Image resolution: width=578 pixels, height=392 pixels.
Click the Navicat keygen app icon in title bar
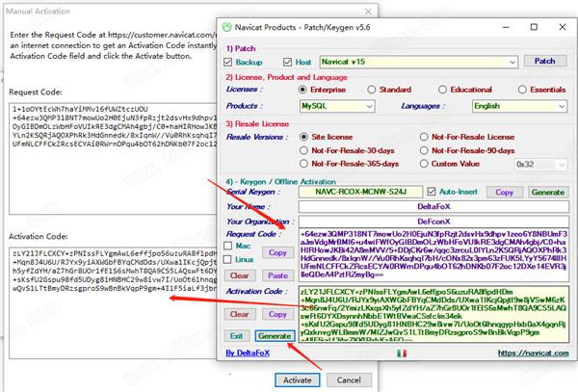[226, 27]
